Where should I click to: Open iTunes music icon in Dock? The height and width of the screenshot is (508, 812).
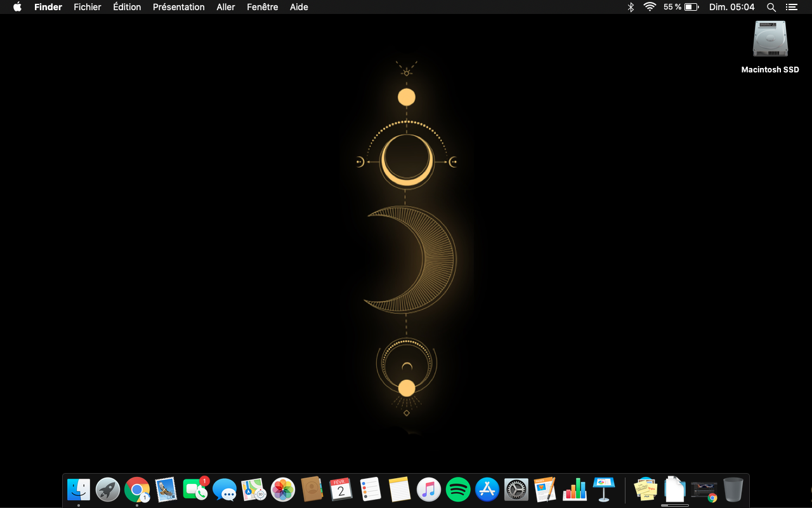pos(429,490)
